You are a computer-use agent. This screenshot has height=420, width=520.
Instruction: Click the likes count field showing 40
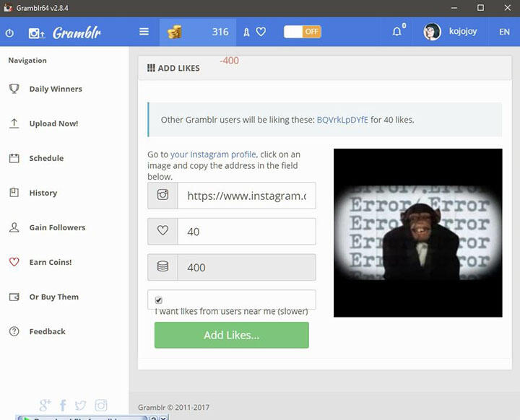[247, 232]
